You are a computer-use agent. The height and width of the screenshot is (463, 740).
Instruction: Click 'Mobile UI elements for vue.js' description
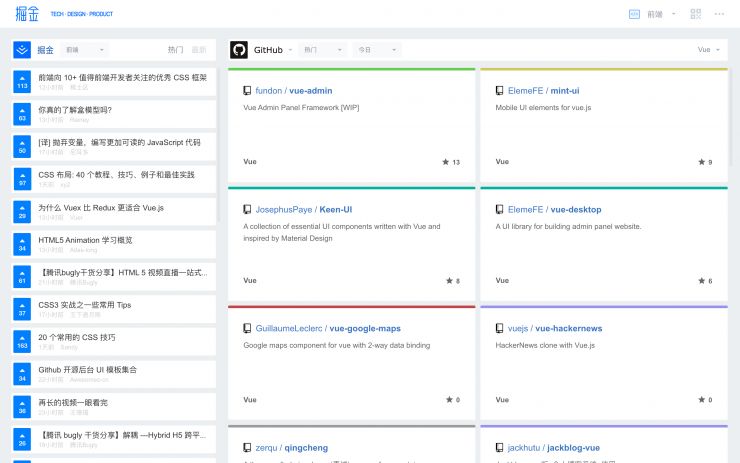[x=543, y=108]
